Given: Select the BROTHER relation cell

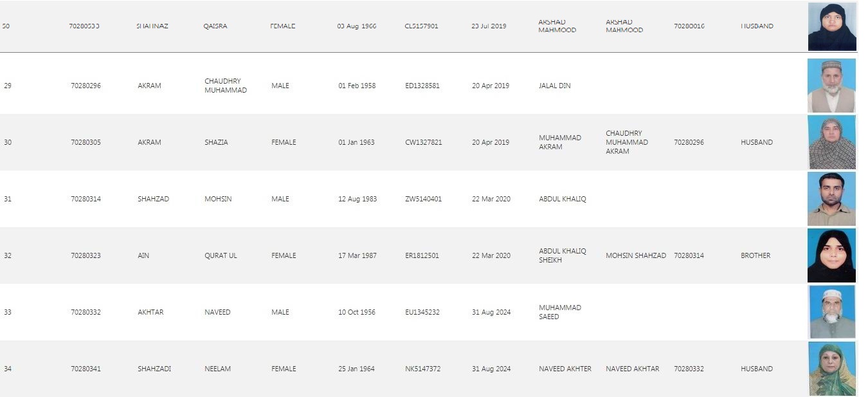Looking at the screenshot, I should coord(755,255).
